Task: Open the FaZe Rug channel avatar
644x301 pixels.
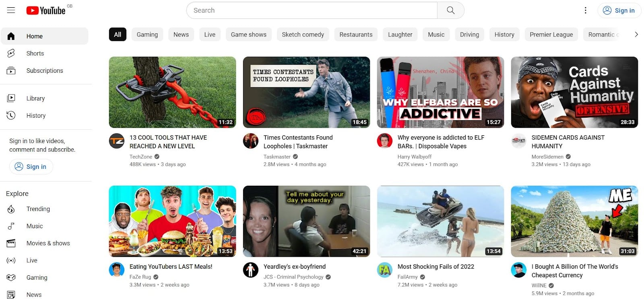Action: click(117, 270)
